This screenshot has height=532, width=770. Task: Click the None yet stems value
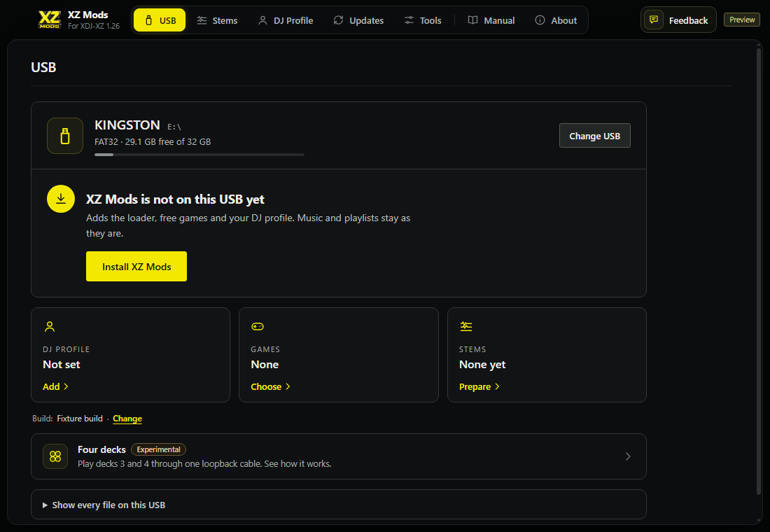[x=482, y=365]
